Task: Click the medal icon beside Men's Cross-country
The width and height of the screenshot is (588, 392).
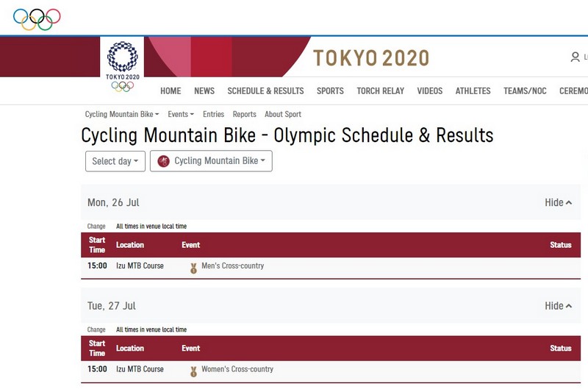Action: click(x=193, y=268)
